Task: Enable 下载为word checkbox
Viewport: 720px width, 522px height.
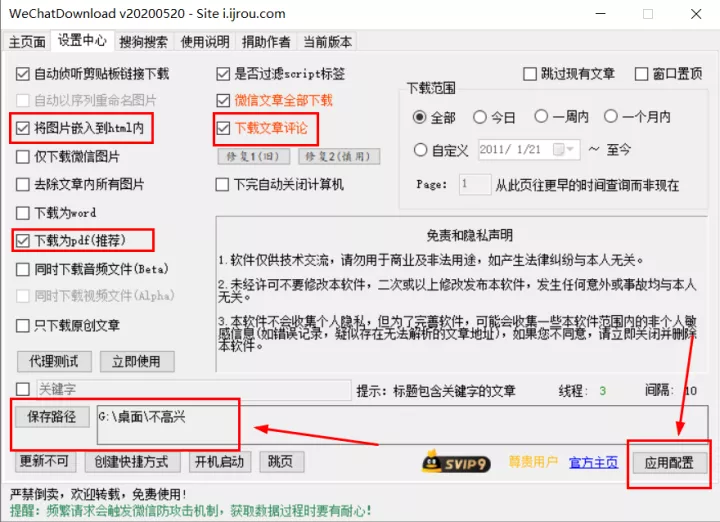Action: point(22,213)
